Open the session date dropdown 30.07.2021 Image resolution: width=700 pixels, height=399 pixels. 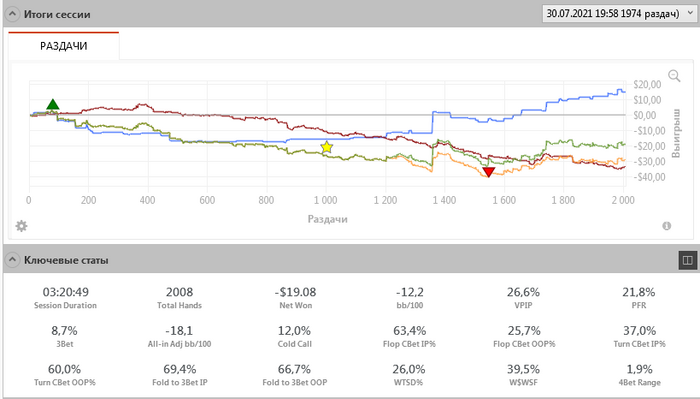618,13
